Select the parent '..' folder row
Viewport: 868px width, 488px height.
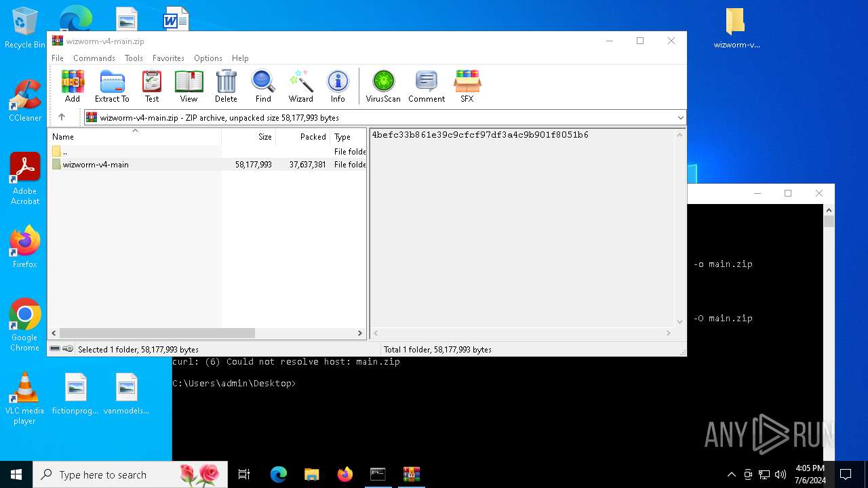[208, 151]
